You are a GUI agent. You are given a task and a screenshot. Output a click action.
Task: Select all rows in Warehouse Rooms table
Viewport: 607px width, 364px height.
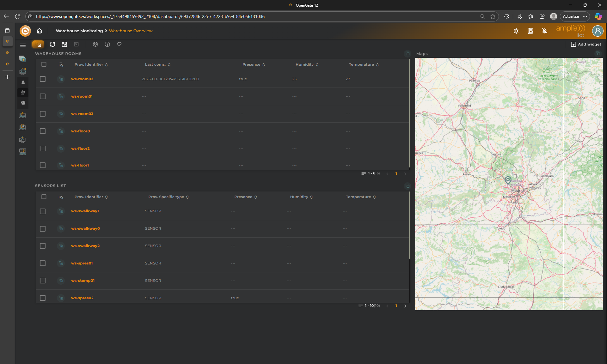click(x=44, y=64)
